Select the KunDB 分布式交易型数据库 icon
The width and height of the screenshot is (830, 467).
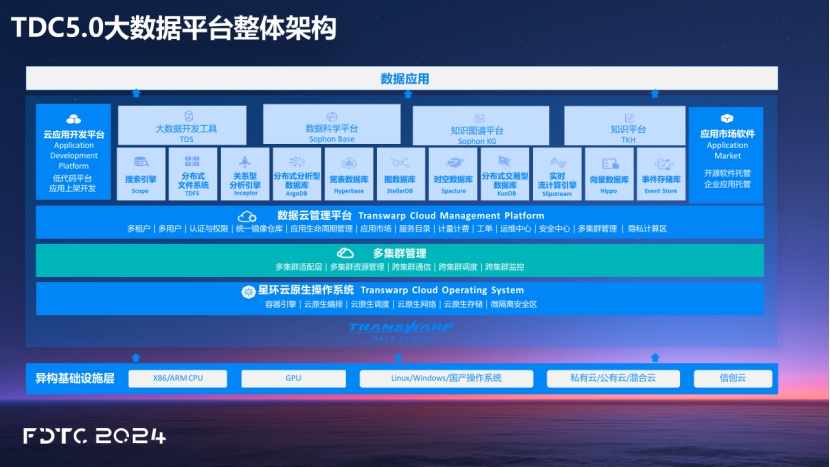(505, 161)
